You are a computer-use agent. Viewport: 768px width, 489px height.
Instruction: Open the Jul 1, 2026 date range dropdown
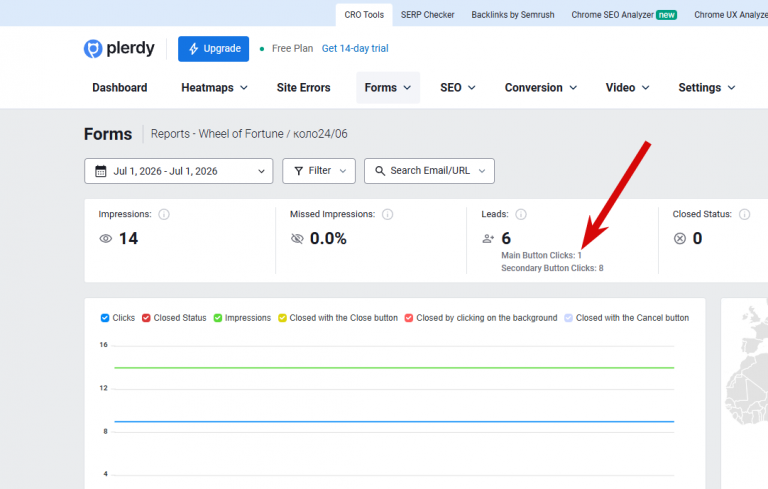point(179,171)
